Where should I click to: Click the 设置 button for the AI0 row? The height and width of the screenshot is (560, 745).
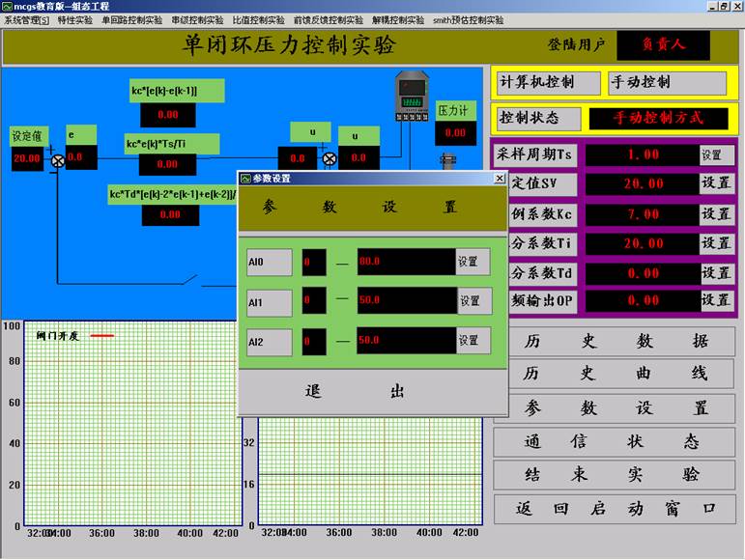point(472,262)
